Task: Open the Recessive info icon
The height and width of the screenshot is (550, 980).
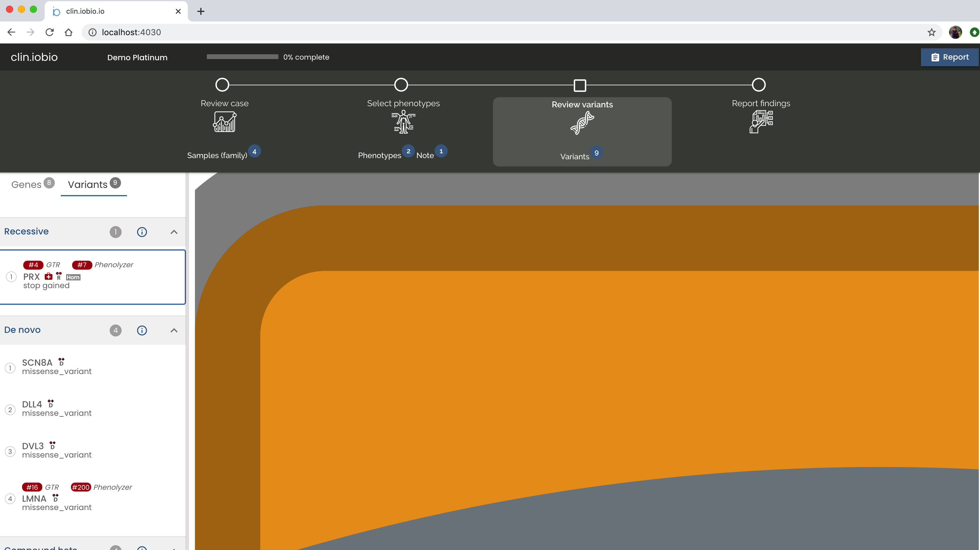Action: [x=142, y=232]
